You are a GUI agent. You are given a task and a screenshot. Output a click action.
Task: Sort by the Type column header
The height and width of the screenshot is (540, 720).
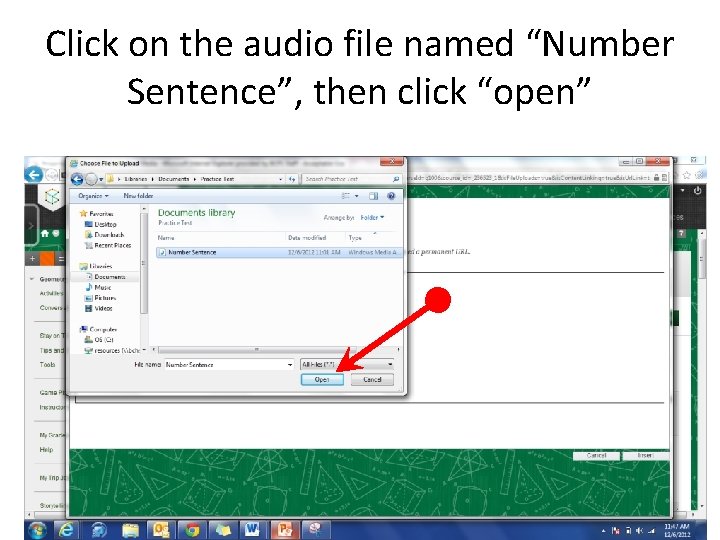355,238
